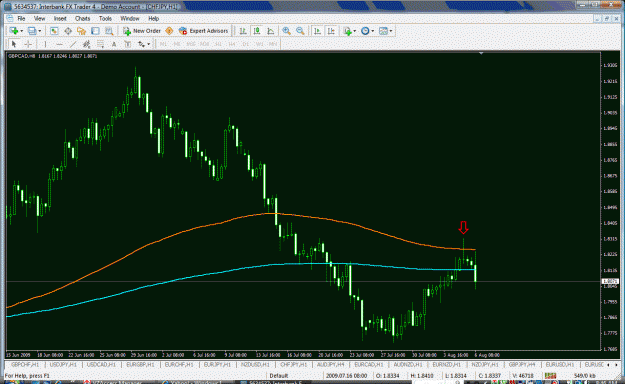Open the Navigator panel
Screen dimensions: 625x384
pos(81,31)
